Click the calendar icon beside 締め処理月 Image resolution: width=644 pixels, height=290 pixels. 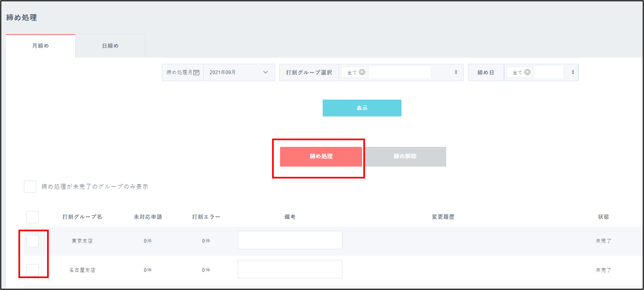[x=196, y=73]
